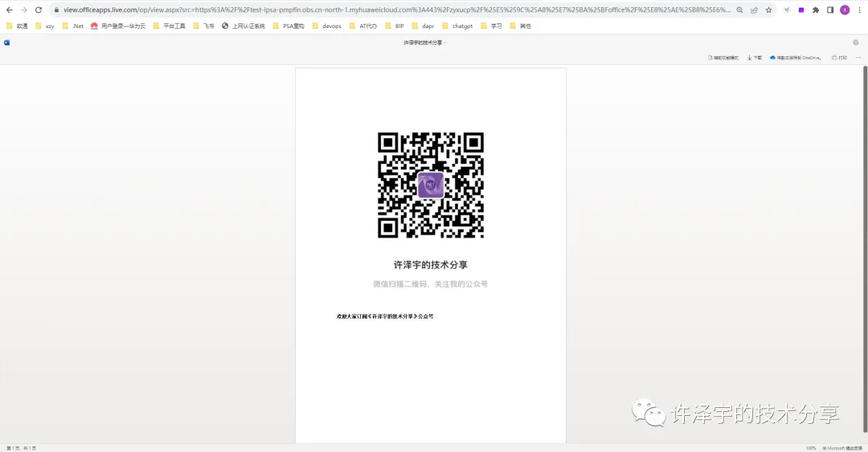This screenshot has width=868, height=452.
Task: Expand the 许泽宇的技术分享 document title dropdown
Action: pos(424,43)
